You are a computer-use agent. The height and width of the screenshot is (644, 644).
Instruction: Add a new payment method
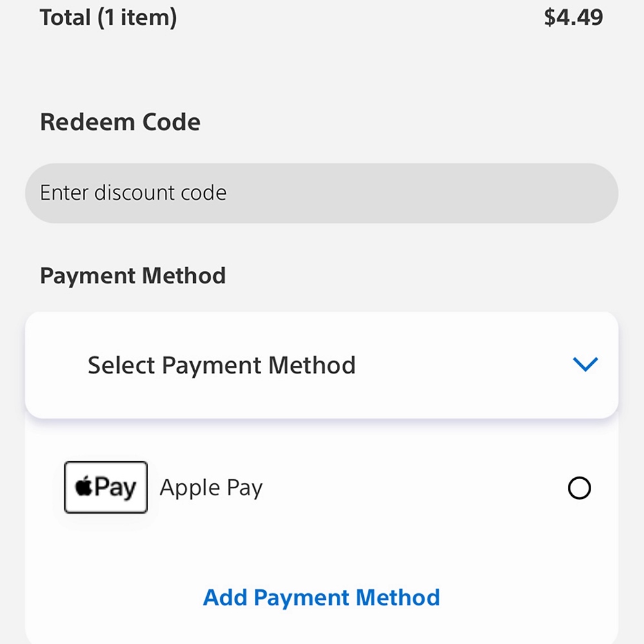(x=321, y=598)
